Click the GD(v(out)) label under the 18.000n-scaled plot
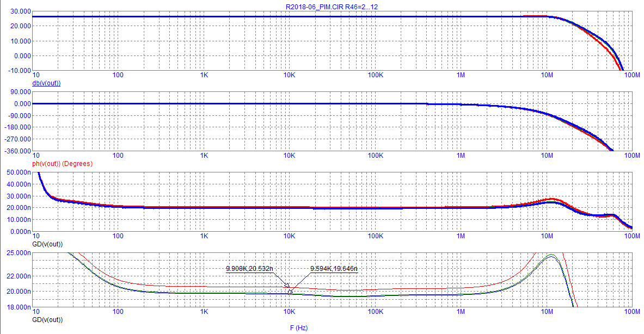The image size is (644, 334). pos(48,320)
